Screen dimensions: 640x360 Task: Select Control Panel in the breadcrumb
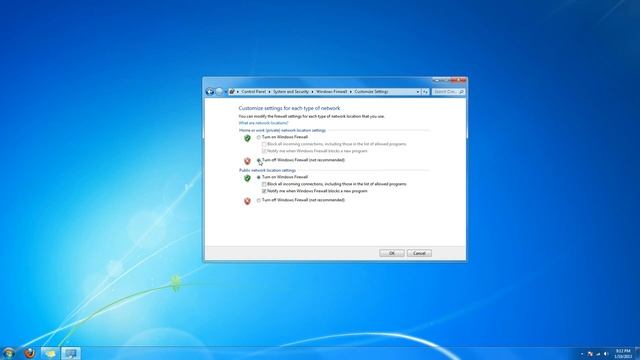click(x=253, y=92)
